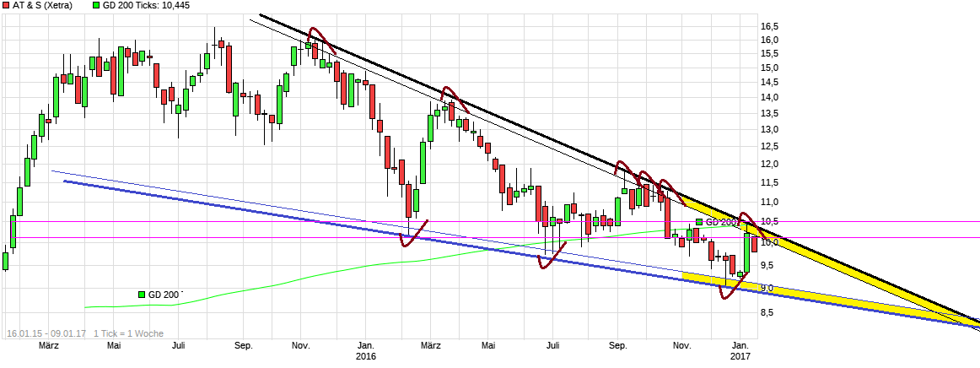
Task: Click the '12,5' price axis label
Action: click(769, 147)
